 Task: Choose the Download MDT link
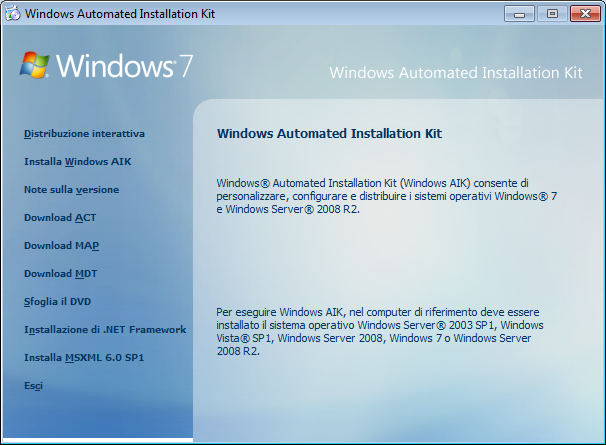tap(60, 274)
